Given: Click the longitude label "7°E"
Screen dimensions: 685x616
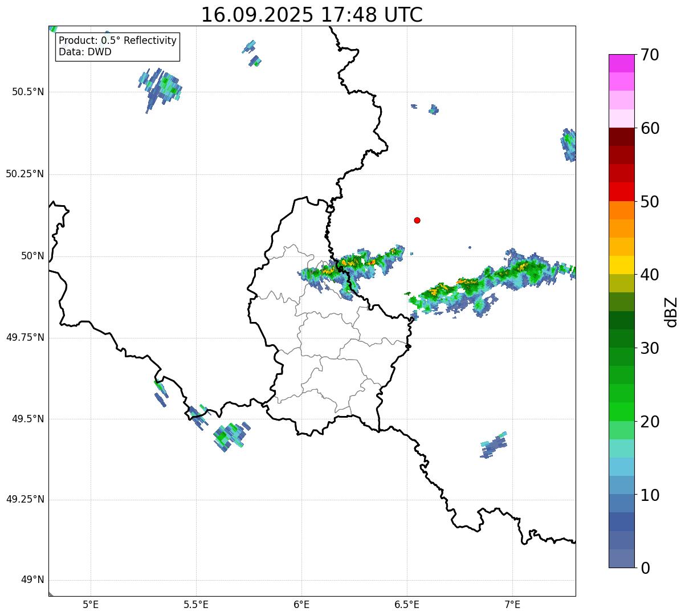Looking at the screenshot, I should pyautogui.click(x=513, y=605).
